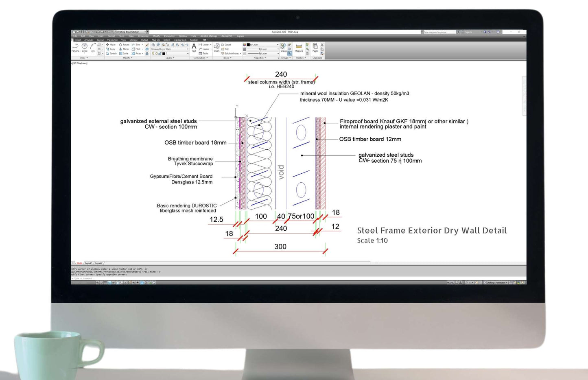Expand the Draw panel
This screenshot has width=588, height=380.
pyautogui.click(x=84, y=58)
